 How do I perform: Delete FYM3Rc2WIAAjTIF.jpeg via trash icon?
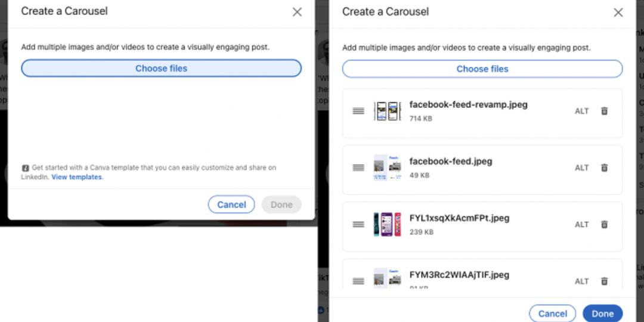604,281
